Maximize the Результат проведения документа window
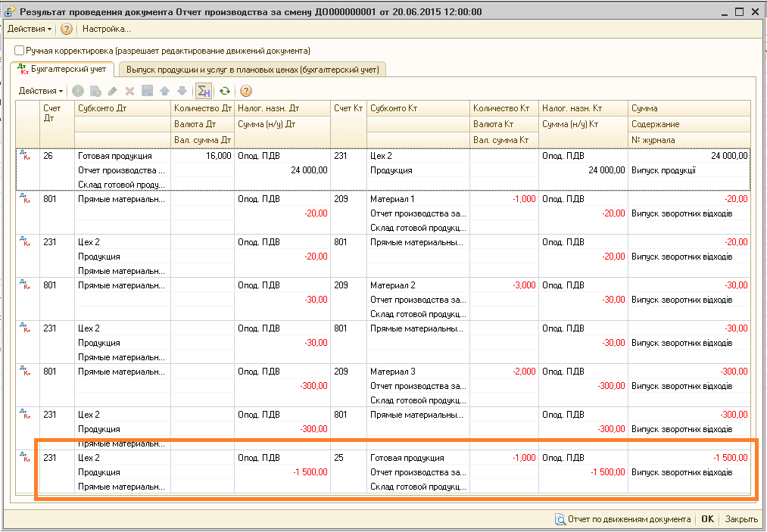Viewport: 767px width, 532px height. tap(739, 12)
